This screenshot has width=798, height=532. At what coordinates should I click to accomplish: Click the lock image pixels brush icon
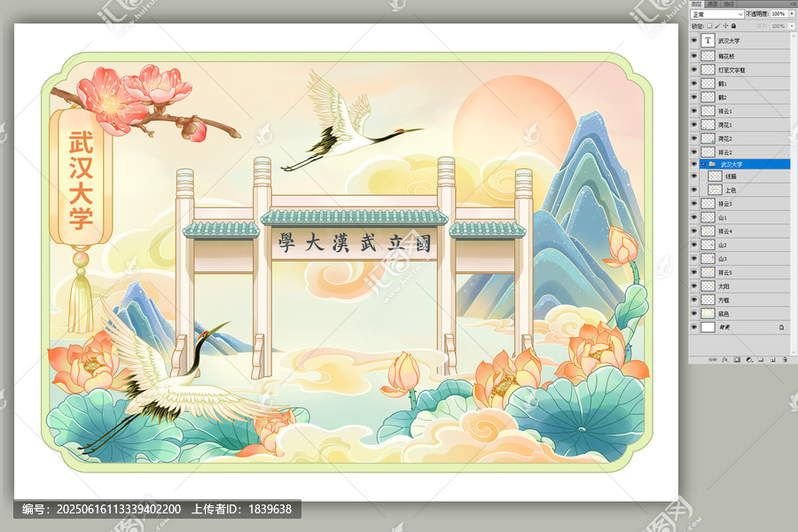point(717,26)
